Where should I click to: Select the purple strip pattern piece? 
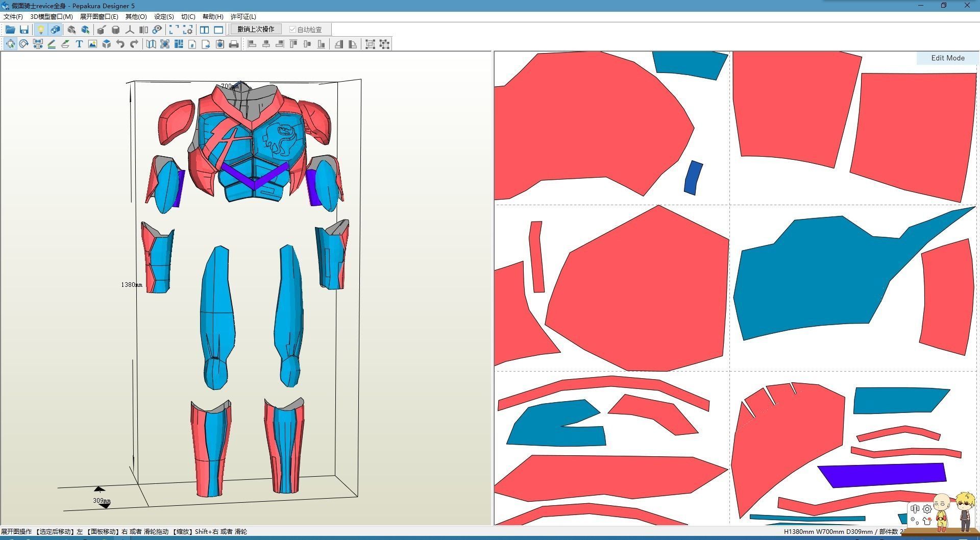point(882,475)
